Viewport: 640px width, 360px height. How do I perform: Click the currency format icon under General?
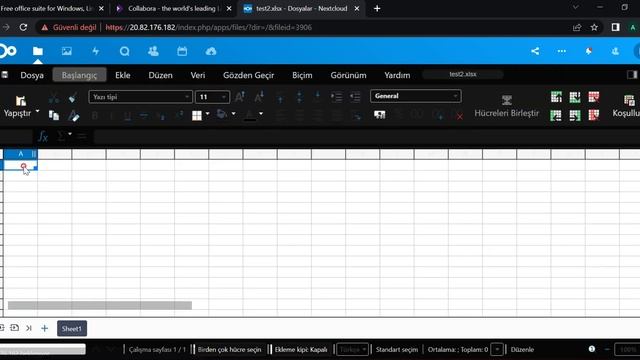[x=380, y=115]
